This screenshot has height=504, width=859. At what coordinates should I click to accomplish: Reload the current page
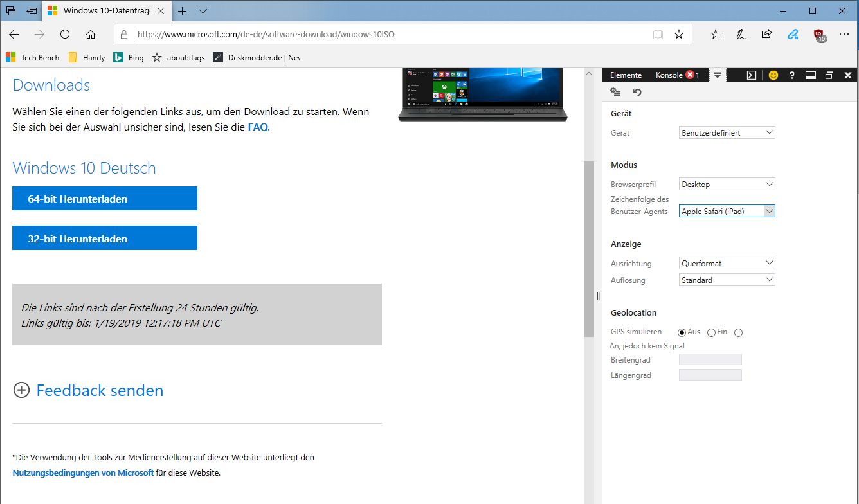[x=65, y=34]
